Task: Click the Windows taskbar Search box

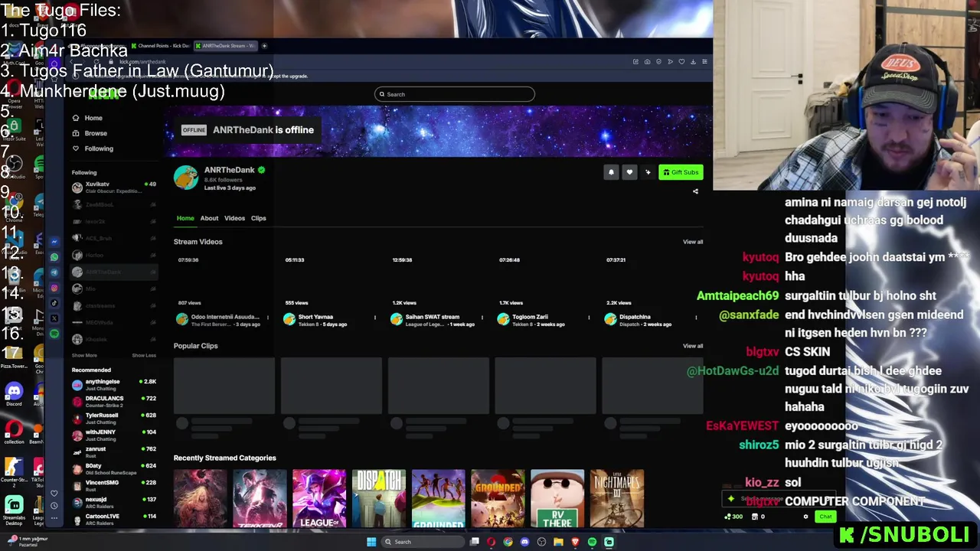Action: click(x=423, y=542)
